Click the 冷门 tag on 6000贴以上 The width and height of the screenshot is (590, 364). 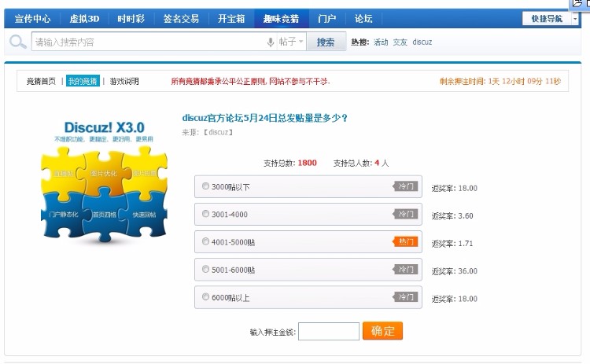(405, 297)
